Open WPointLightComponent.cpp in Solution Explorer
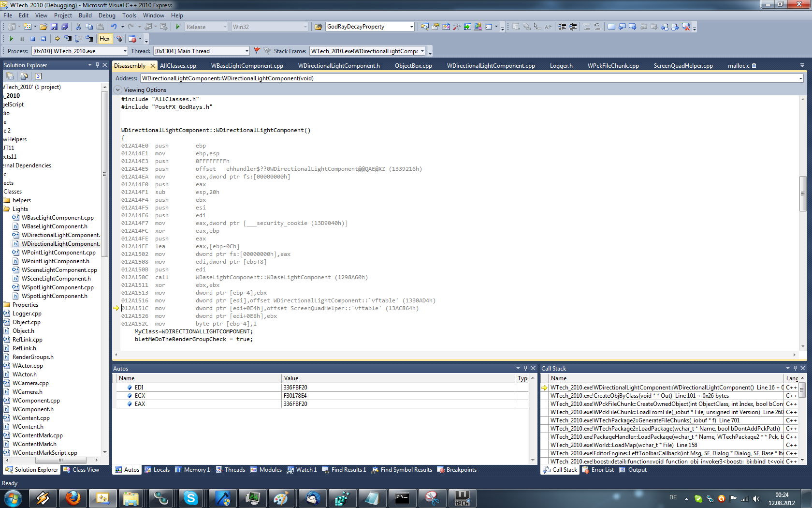This screenshot has width=812, height=508. (x=58, y=253)
